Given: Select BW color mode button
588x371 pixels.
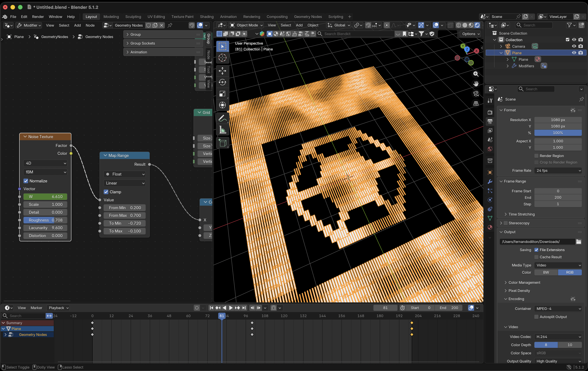Looking at the screenshot, I should 546,272.
